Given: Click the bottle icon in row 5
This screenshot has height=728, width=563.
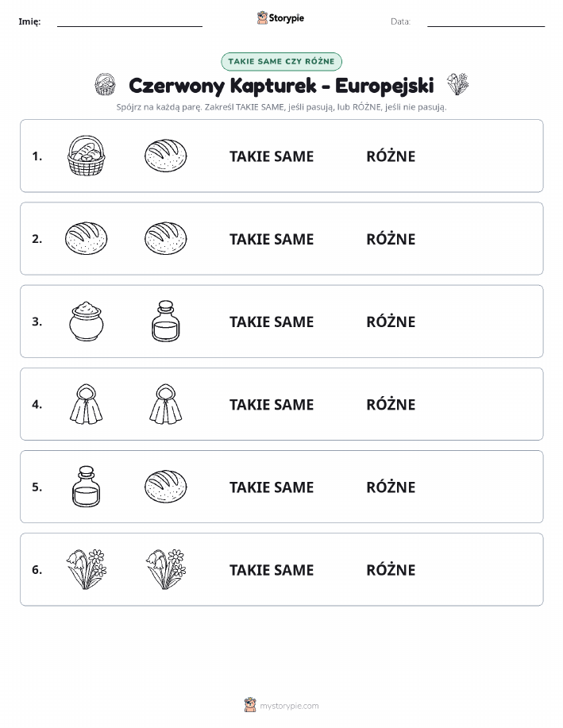Looking at the screenshot, I should [x=86, y=487].
